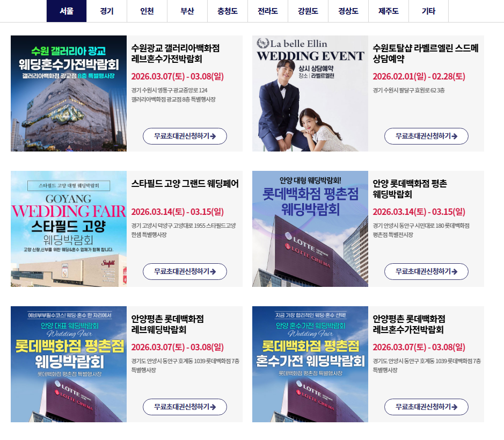Click 무료초대권신청하기 for 안양평촌 레브혼수가전박람회

click(x=426, y=407)
